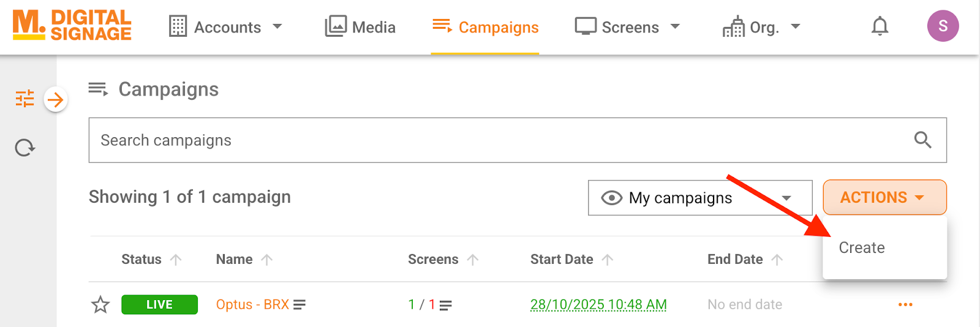980x327 pixels.
Task: Open user avatar S profile menu
Action: pyautogui.click(x=943, y=26)
